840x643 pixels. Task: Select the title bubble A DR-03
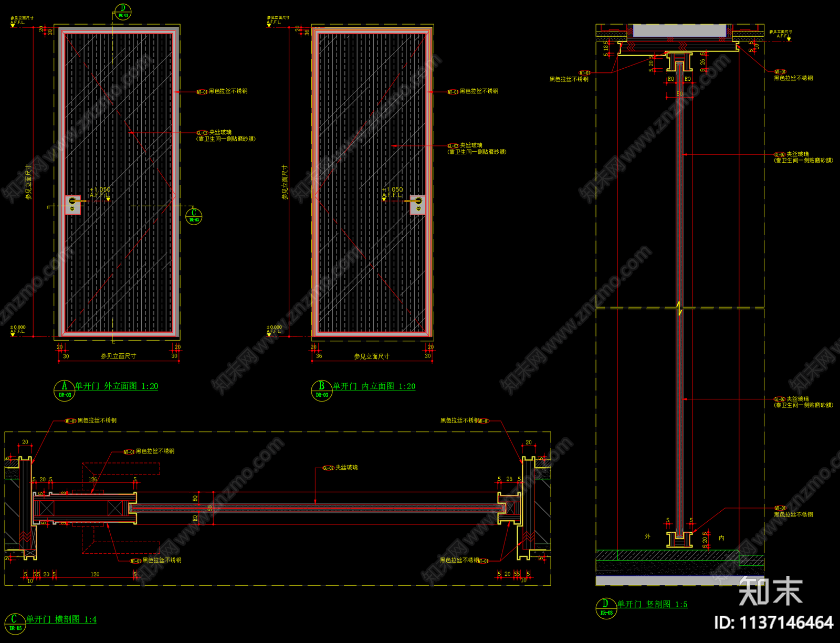pos(64,390)
